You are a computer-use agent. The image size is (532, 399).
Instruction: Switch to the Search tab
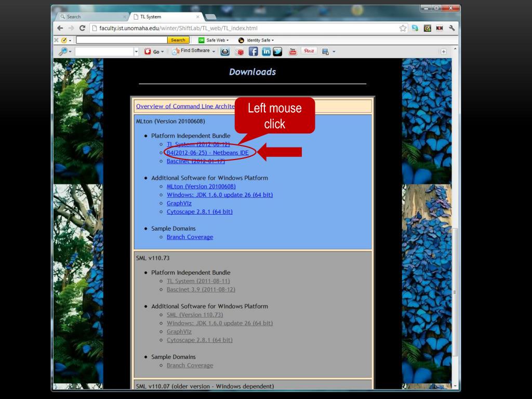click(x=91, y=17)
